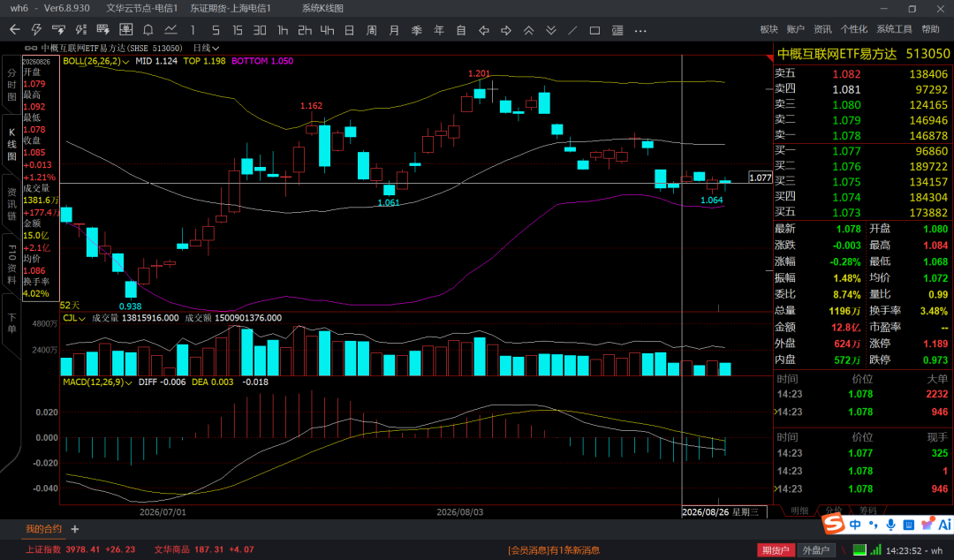The height and width of the screenshot is (560, 954).
Task: Switch to the 1h period
Action: [283, 30]
